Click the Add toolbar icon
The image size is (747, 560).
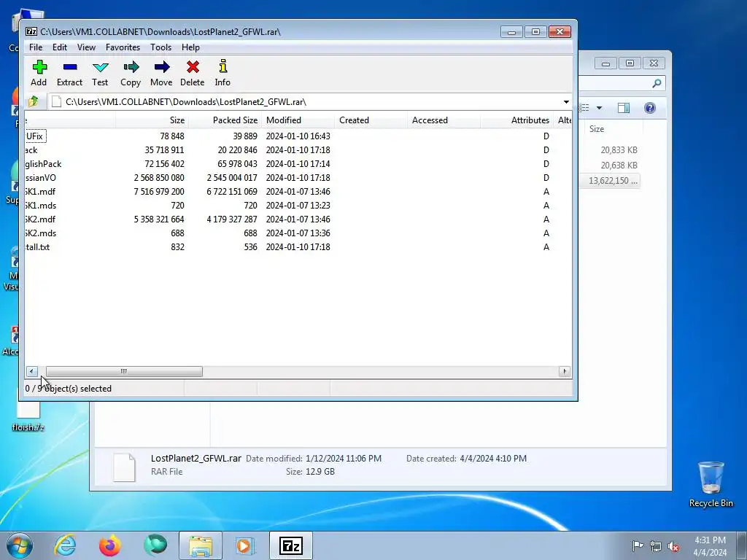click(39, 73)
